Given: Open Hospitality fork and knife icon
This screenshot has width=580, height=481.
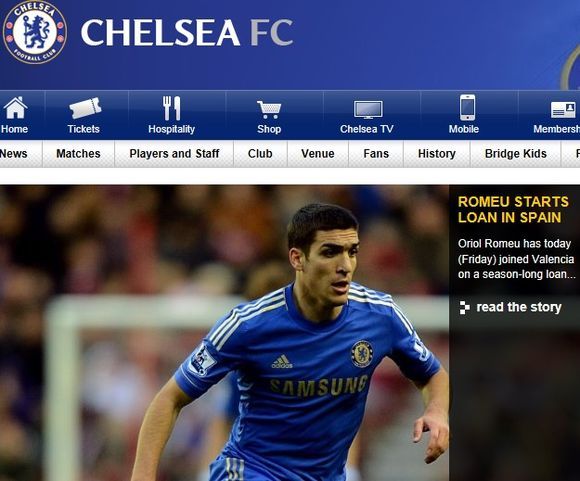Looking at the screenshot, I should pos(172,108).
